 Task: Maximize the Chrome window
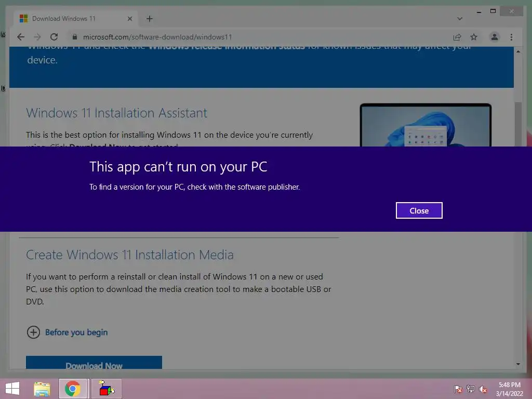493,11
